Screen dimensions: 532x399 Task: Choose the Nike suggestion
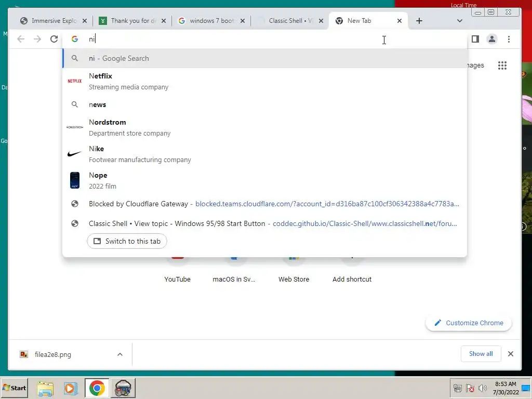[264, 154]
